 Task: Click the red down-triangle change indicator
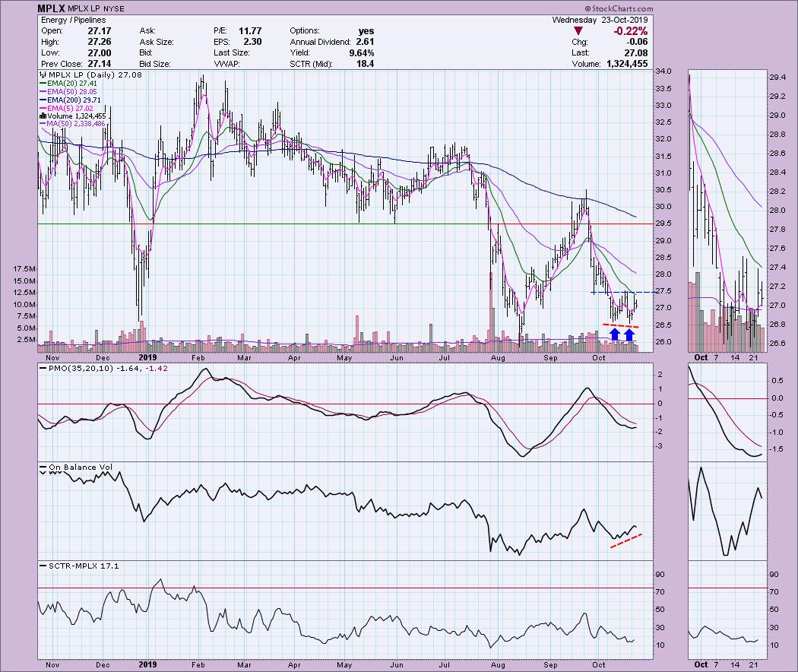pyautogui.click(x=578, y=32)
